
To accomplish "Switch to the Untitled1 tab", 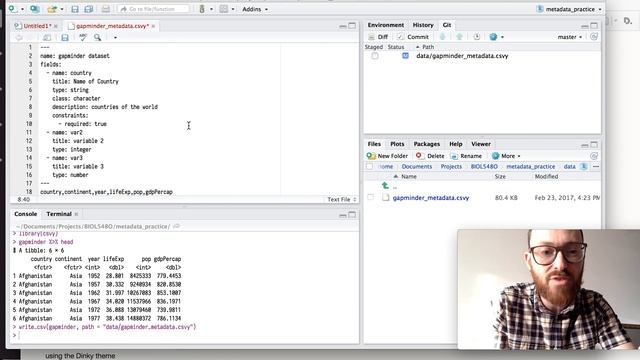I will click(36, 26).
